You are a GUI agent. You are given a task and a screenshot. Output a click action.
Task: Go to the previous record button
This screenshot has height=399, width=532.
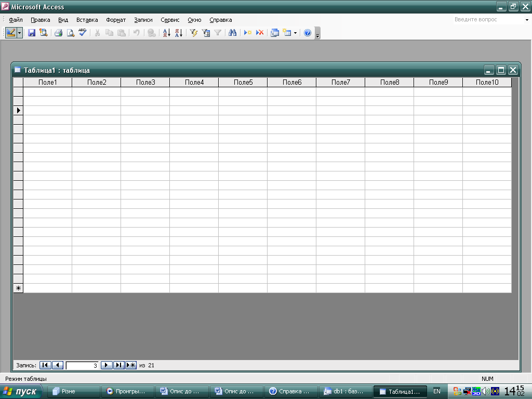pos(58,365)
